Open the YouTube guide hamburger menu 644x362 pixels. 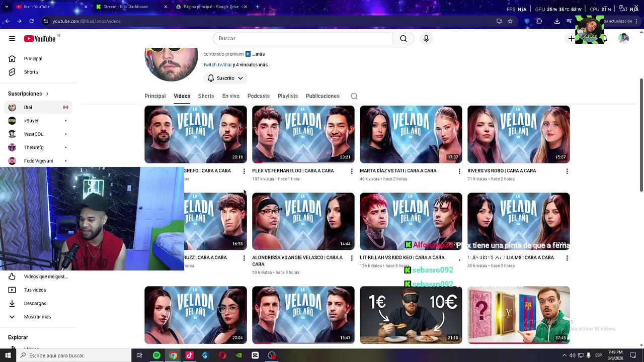coord(12,39)
